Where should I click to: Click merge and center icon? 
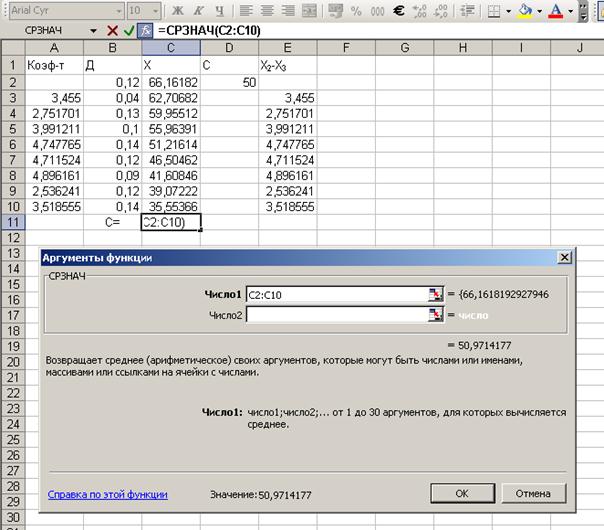[309, 10]
